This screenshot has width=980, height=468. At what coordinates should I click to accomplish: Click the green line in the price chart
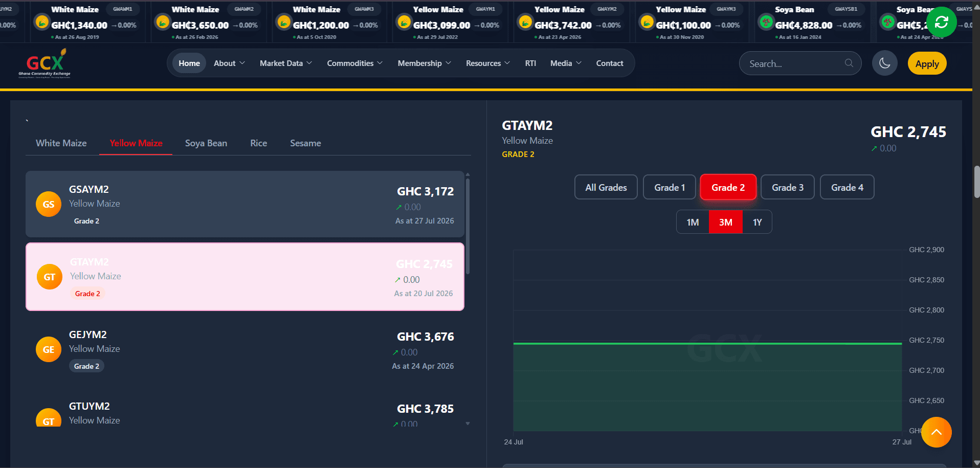click(707, 343)
